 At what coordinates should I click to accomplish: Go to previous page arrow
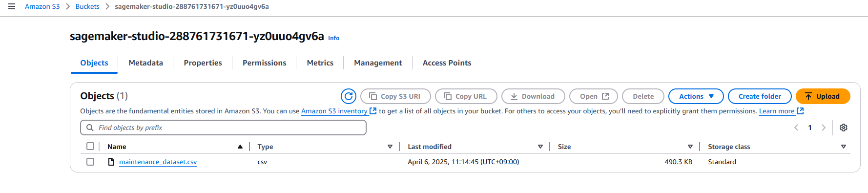[x=796, y=128]
